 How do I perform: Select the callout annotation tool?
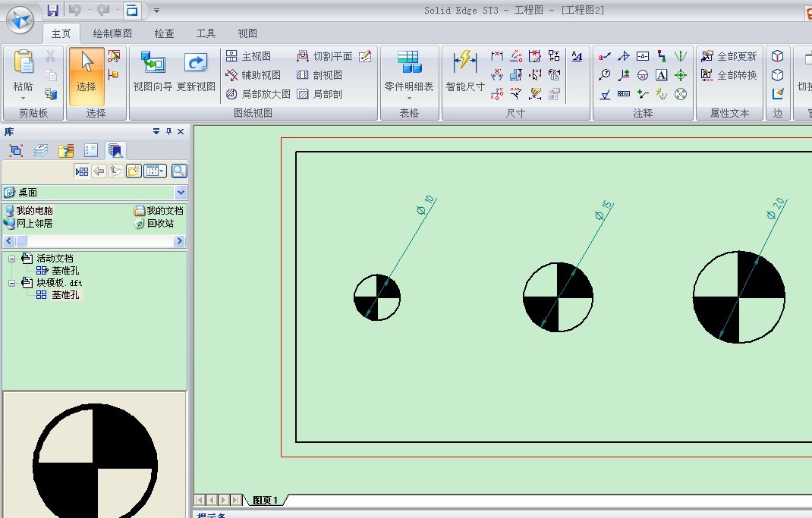(604, 56)
